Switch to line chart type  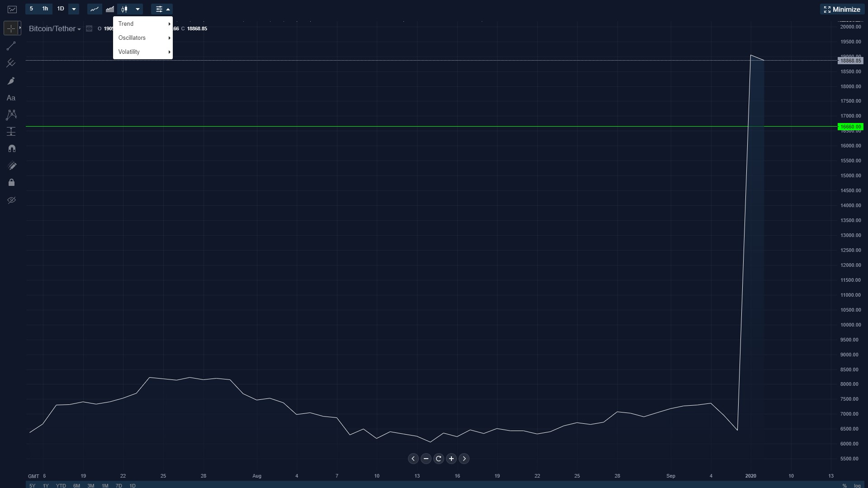(x=95, y=9)
